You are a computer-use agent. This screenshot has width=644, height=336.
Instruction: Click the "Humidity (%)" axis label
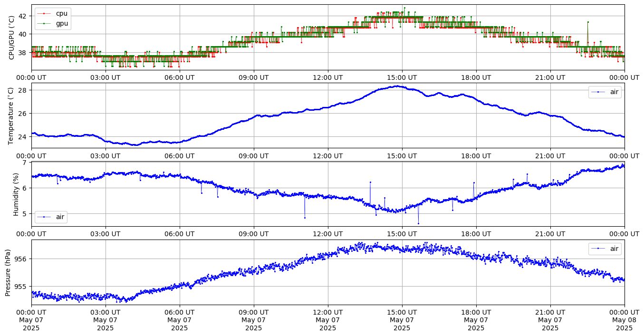click(x=16, y=194)
